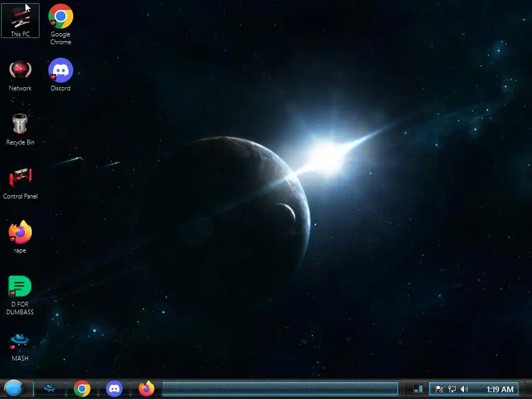Image resolution: width=532 pixels, height=399 pixels.
Task: Launch the UFO app pinned to taskbar
Action: click(49, 389)
